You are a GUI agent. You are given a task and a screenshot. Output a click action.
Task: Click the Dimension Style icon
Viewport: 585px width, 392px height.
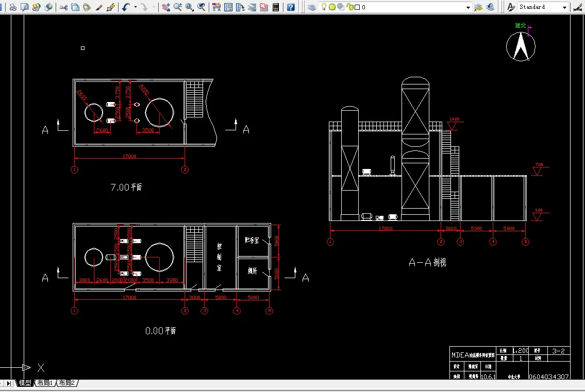click(578, 7)
